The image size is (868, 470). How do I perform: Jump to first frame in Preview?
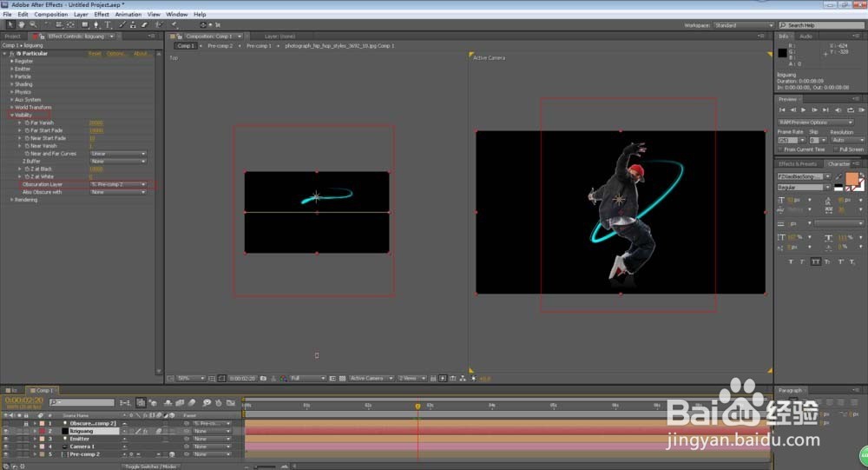coord(782,109)
